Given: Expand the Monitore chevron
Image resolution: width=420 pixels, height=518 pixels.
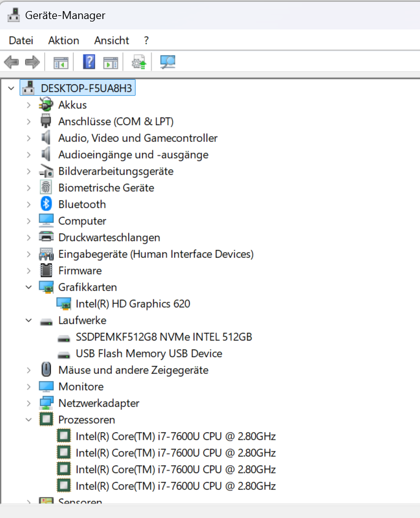Looking at the screenshot, I should [29, 387].
